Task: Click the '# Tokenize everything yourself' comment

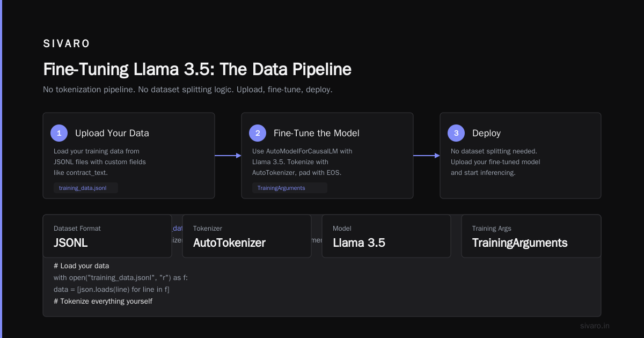Action: click(x=103, y=301)
